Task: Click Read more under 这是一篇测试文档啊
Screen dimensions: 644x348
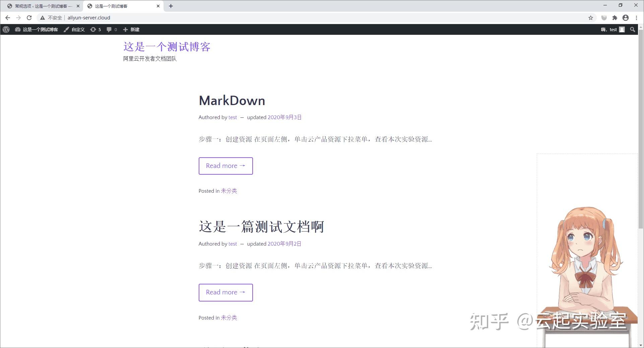Action: pos(226,292)
